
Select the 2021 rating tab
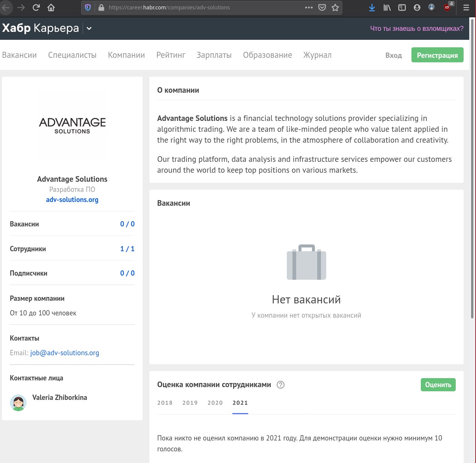point(240,403)
